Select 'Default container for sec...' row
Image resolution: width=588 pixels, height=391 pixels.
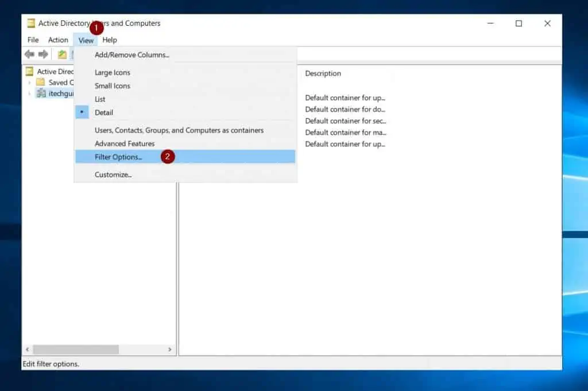(345, 121)
